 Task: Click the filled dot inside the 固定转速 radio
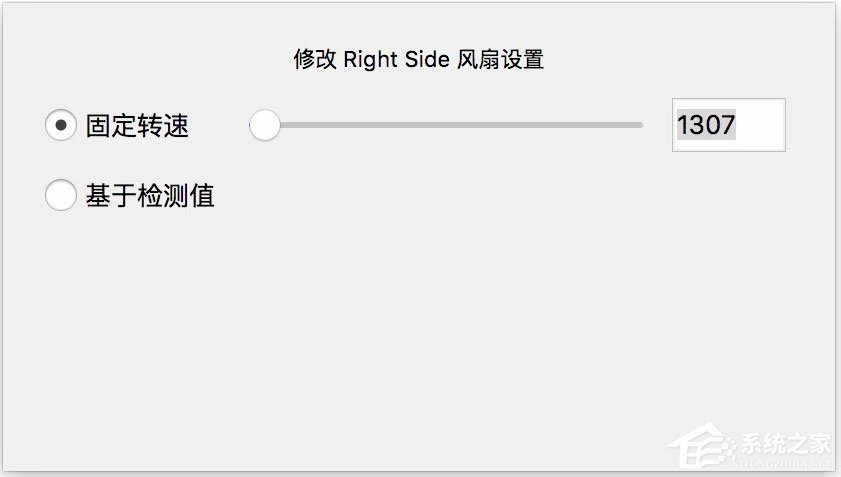coord(61,125)
